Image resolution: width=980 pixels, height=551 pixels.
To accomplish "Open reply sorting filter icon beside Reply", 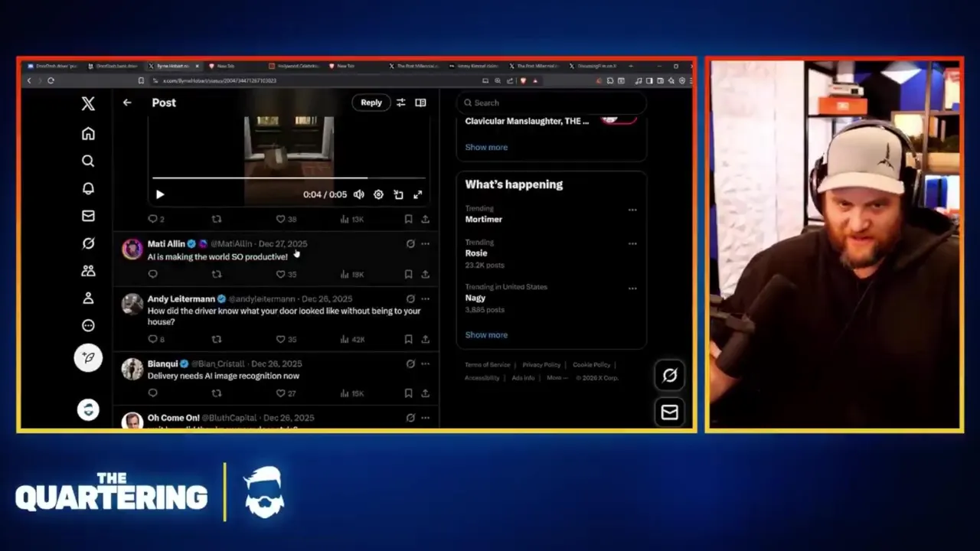I will [x=400, y=103].
